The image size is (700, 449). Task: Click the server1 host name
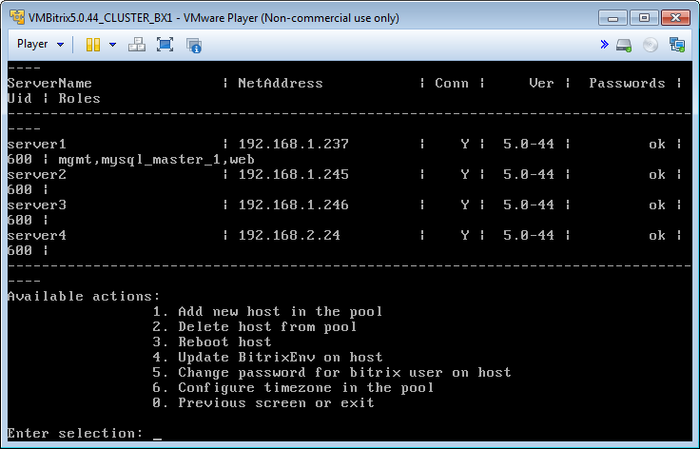point(37,144)
